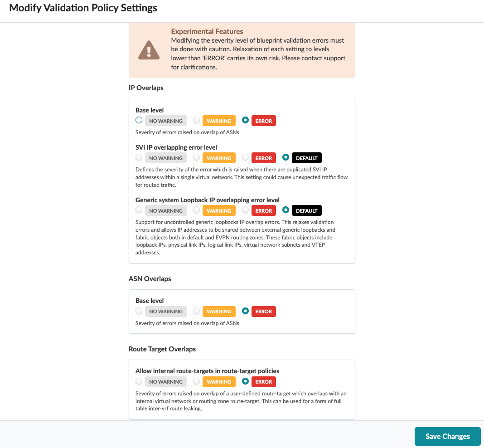Screen dimensions: 484x448
Task: Set SVI IP overlapping level to ERROR
Action: [246, 158]
